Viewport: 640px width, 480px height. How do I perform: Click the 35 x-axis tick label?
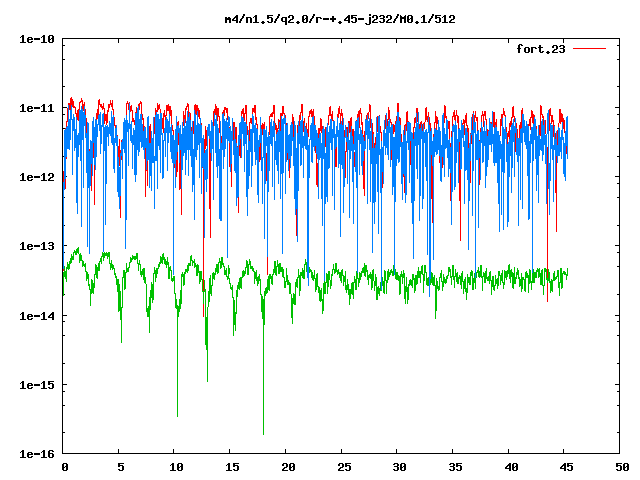[x=456, y=467]
